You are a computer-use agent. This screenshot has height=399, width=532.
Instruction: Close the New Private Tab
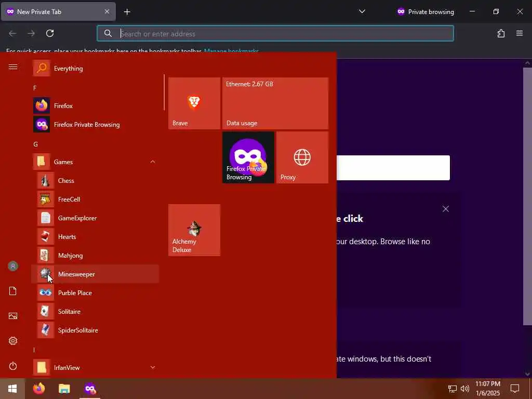[x=107, y=11]
